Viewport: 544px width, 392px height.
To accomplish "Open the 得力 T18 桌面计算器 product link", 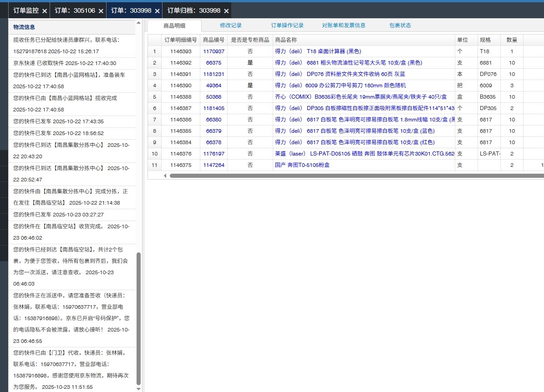I will tap(318, 51).
